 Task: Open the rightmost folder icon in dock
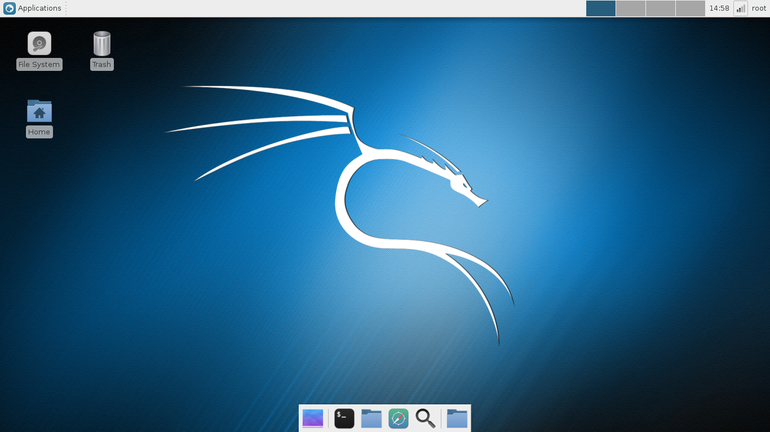point(457,419)
